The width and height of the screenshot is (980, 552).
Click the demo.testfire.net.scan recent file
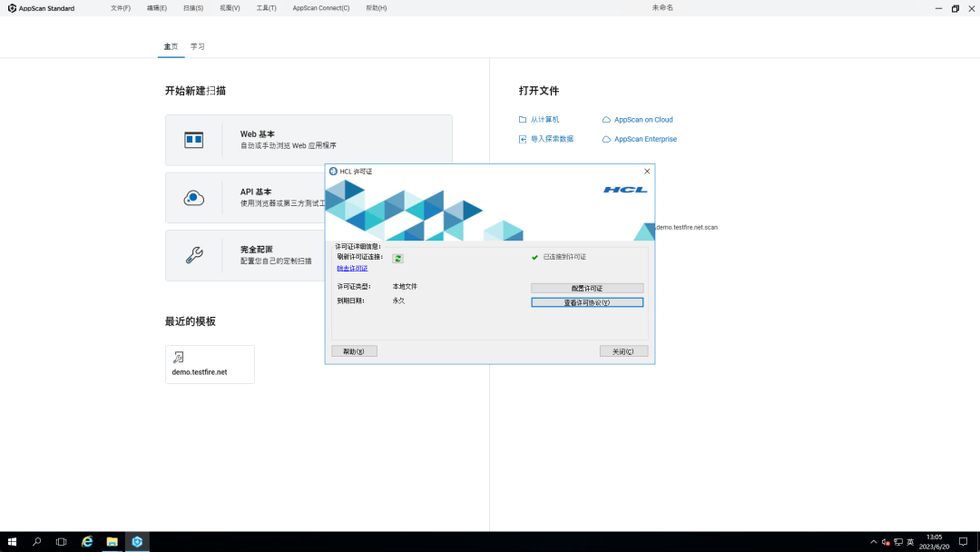point(687,228)
